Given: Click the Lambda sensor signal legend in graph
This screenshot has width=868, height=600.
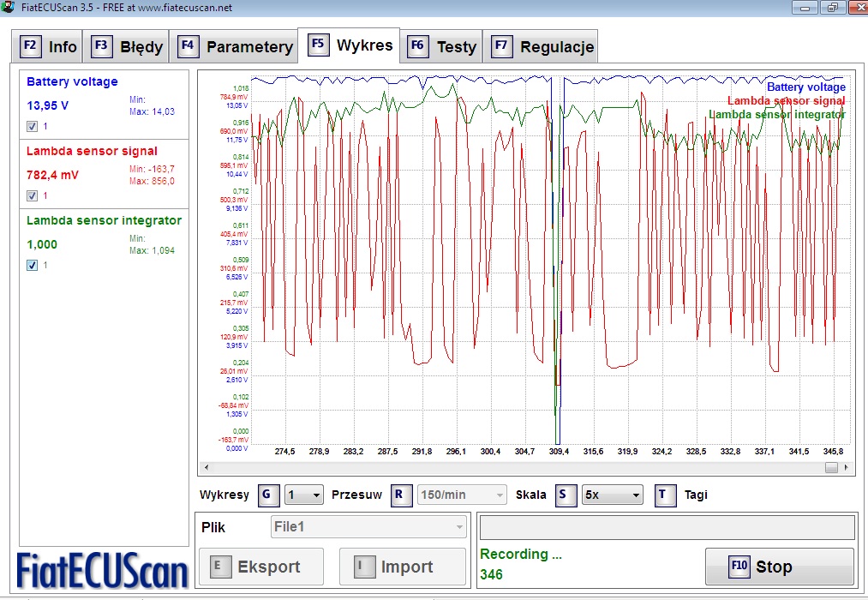Looking at the screenshot, I should pos(786,101).
